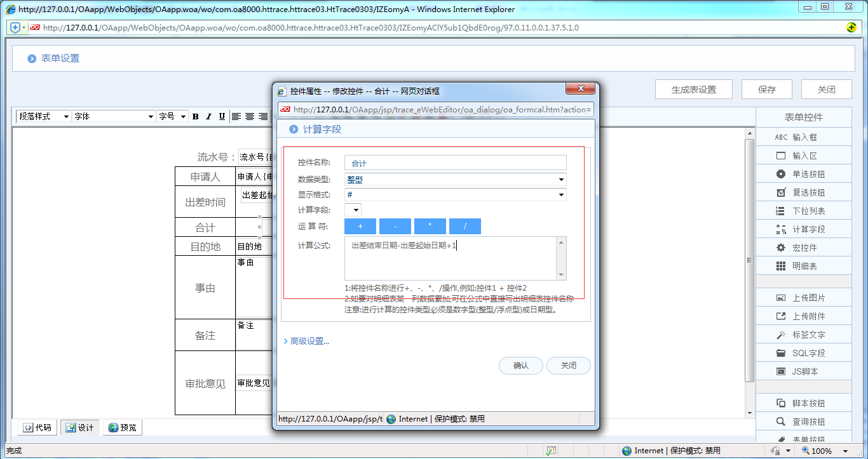Click the 控件名称 input field
Image resolution: width=868 pixels, height=459 pixels.
[455, 163]
